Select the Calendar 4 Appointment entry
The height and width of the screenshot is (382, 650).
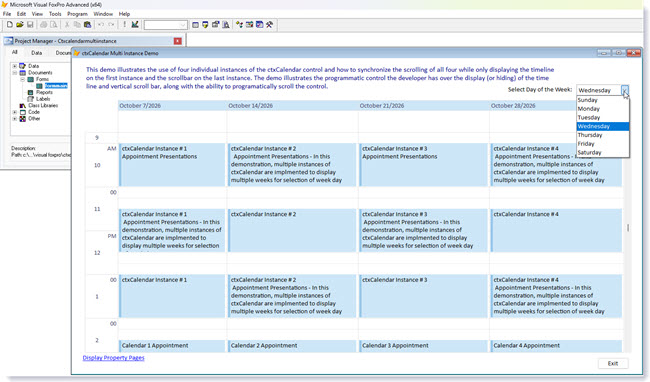(x=556, y=346)
